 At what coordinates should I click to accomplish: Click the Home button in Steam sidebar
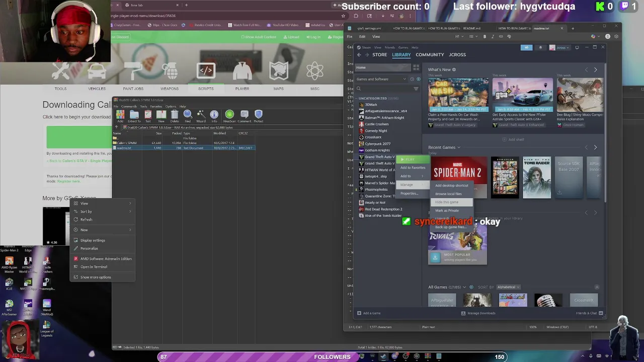383,67
